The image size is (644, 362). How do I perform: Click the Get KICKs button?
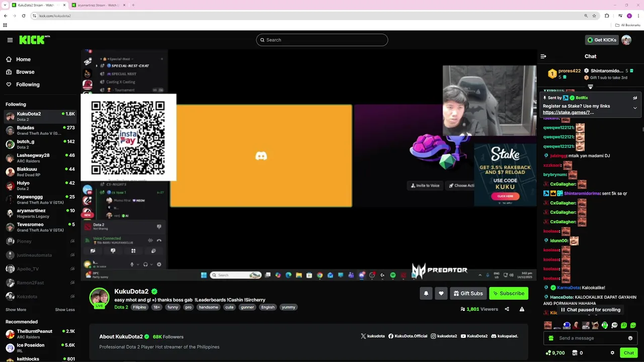tap(602, 40)
